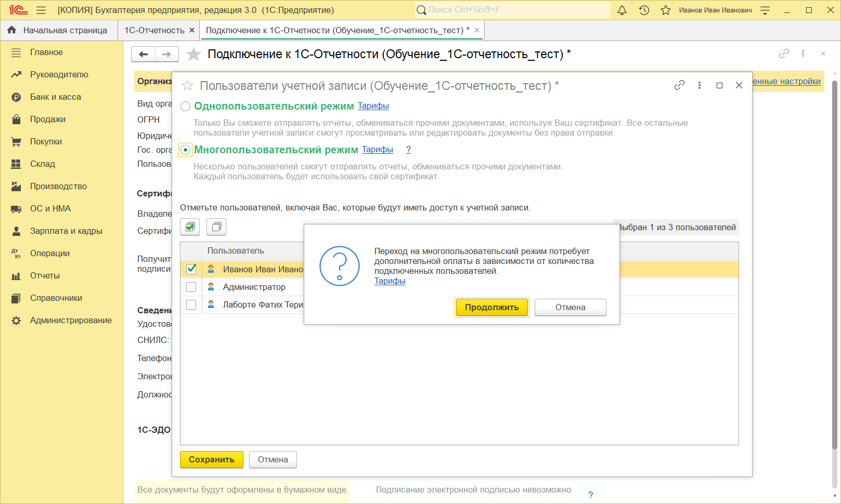Open Продажи section in sidebar

(48, 120)
